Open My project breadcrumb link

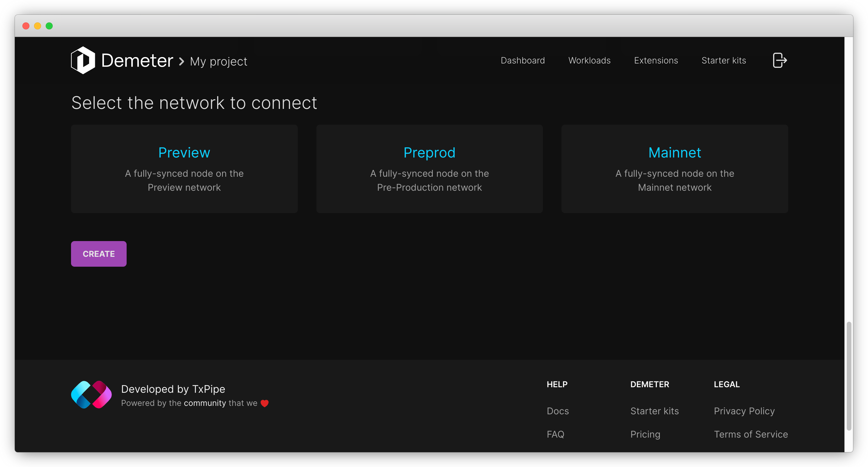point(218,61)
